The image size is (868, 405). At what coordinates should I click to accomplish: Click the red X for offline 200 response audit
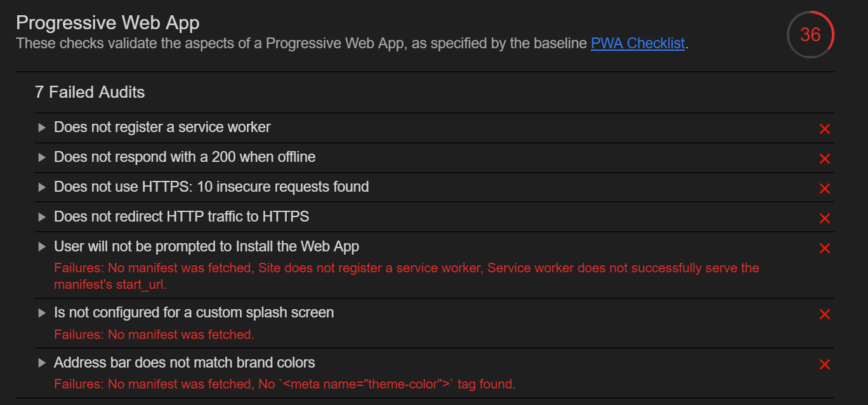point(824,159)
